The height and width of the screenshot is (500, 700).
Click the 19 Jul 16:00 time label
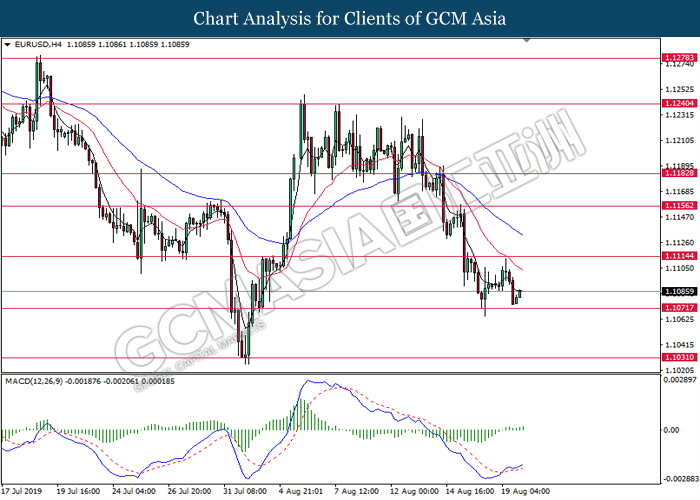(x=78, y=491)
